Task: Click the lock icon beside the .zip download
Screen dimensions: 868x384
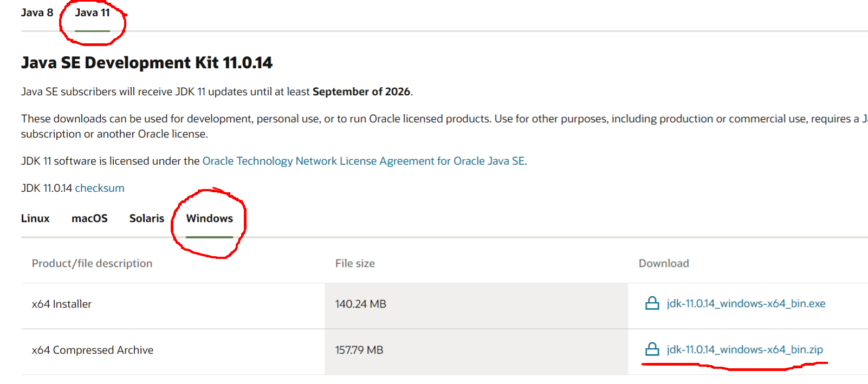Action: 652,349
